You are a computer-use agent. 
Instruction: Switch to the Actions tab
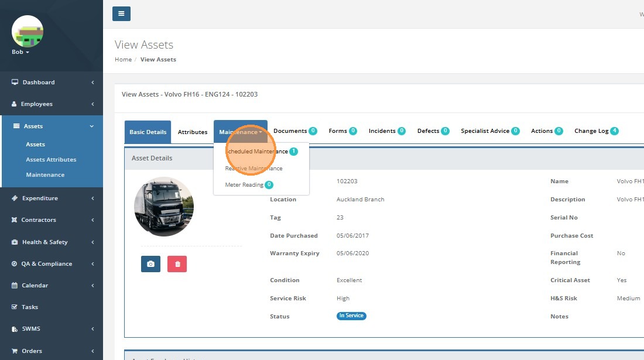[x=547, y=131]
